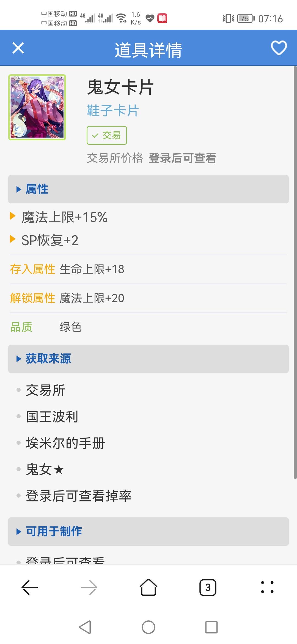Expand the 可用于制作 section header
The width and height of the screenshot is (297, 644).
[x=148, y=531]
